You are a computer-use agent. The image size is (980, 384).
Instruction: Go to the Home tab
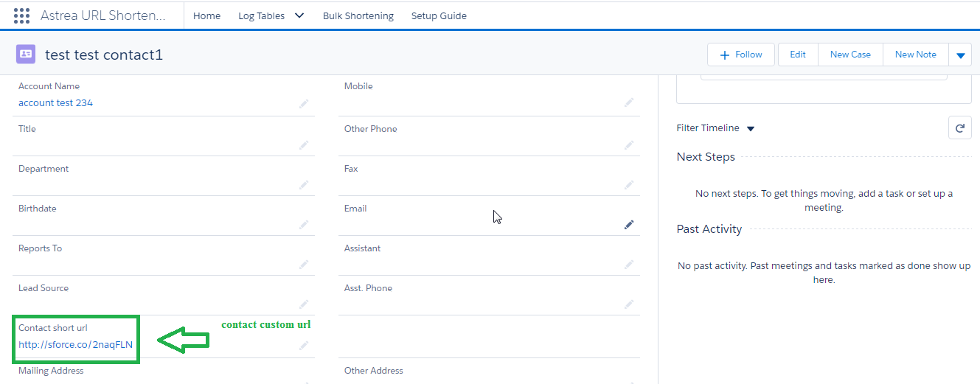(x=206, y=15)
